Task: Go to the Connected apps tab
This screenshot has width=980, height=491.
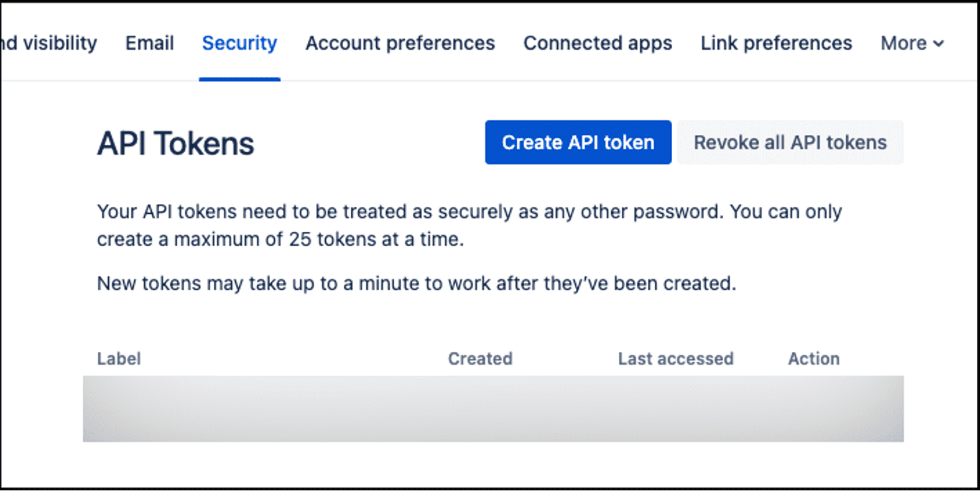Action: click(x=598, y=43)
